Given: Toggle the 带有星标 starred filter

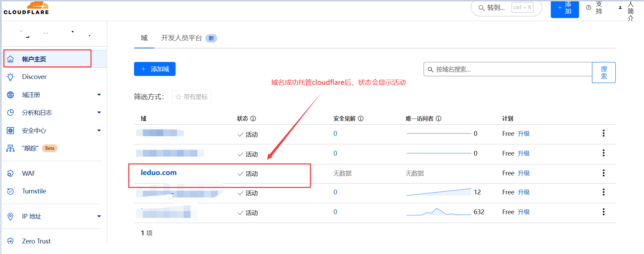Looking at the screenshot, I should (x=191, y=97).
